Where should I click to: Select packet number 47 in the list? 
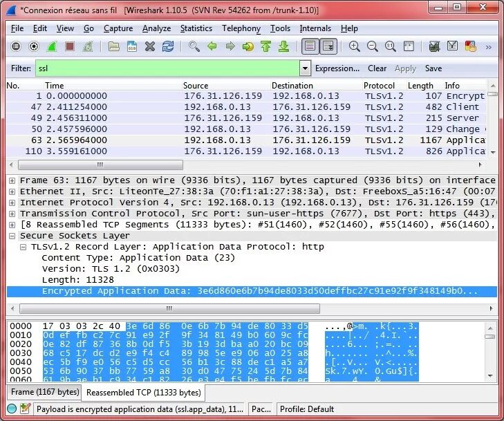[246, 106]
